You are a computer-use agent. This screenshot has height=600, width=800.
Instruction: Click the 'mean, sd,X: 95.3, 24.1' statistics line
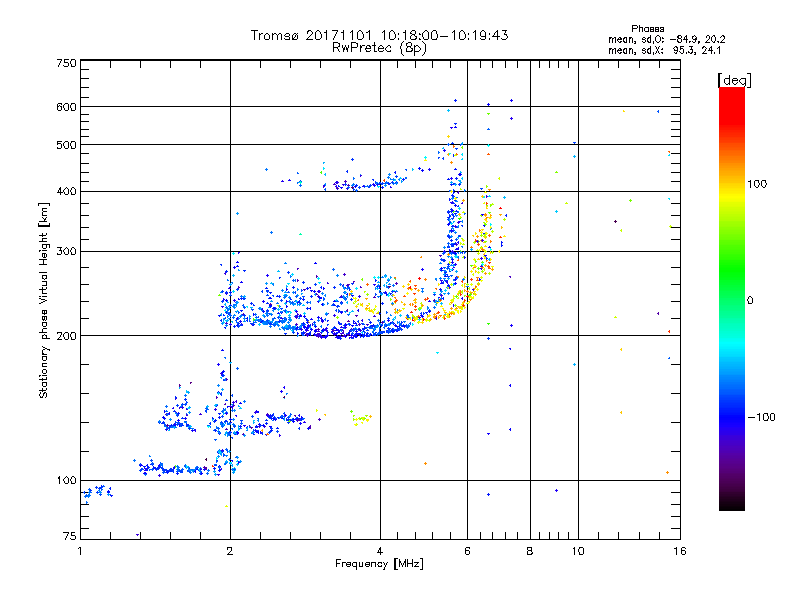point(664,50)
